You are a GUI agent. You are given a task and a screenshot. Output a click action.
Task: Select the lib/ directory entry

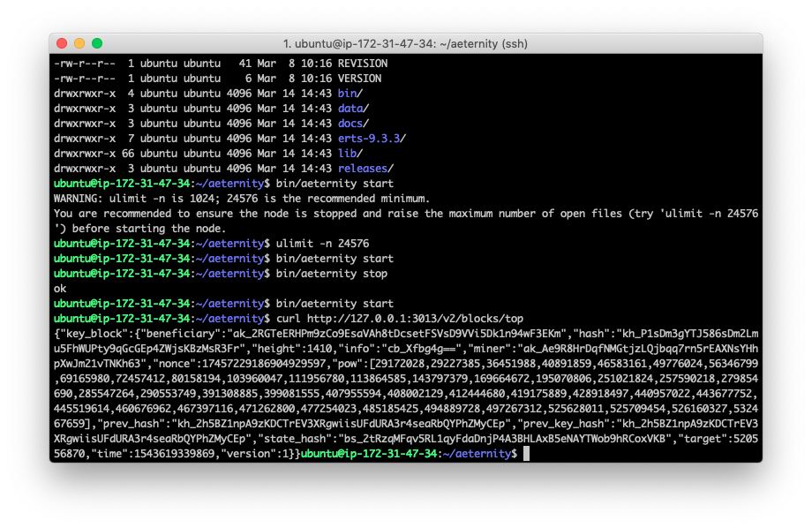(350, 154)
